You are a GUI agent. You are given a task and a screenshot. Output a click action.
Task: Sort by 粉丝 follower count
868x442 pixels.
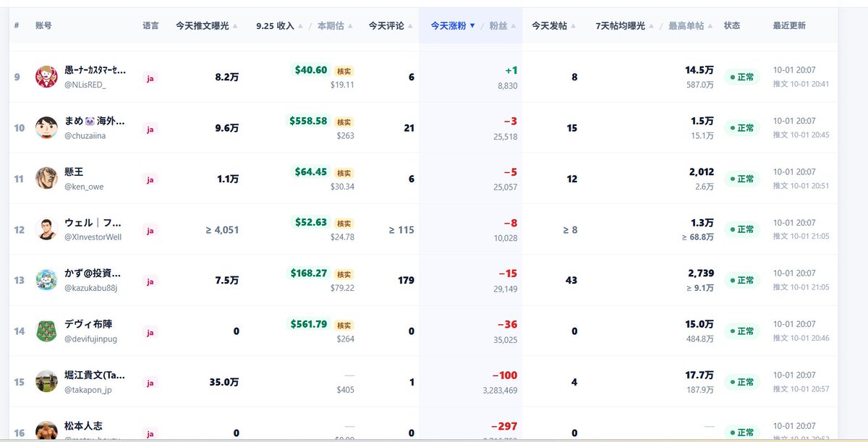click(503, 26)
